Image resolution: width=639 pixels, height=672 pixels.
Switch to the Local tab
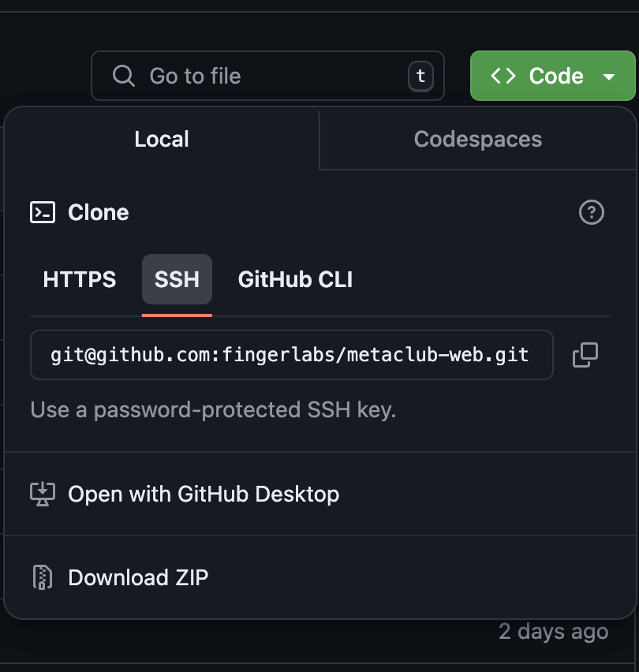click(162, 140)
